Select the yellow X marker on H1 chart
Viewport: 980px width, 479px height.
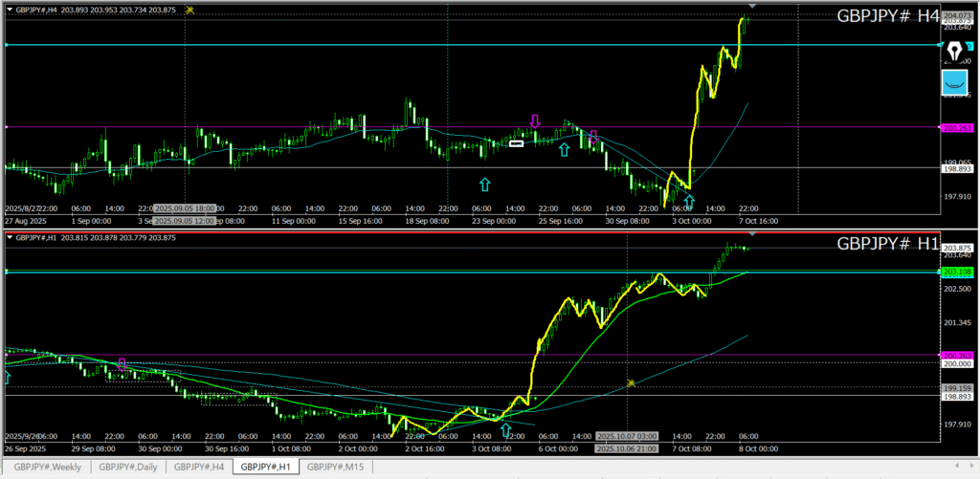(x=631, y=383)
